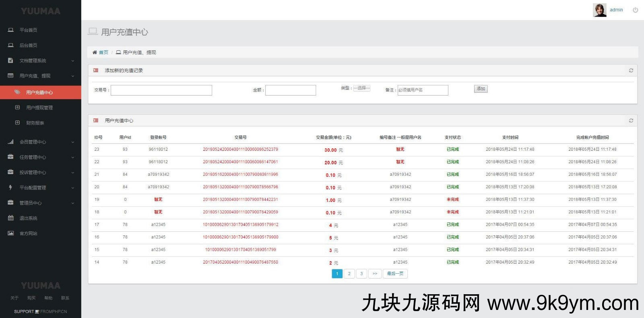
Task: Go to the 最后一页 pagination button
Action: pos(395,274)
